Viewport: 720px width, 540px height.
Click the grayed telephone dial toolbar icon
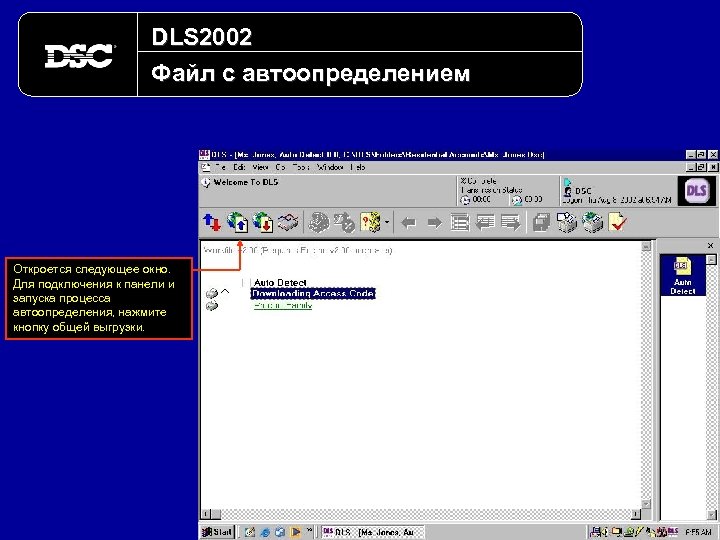coord(319,222)
